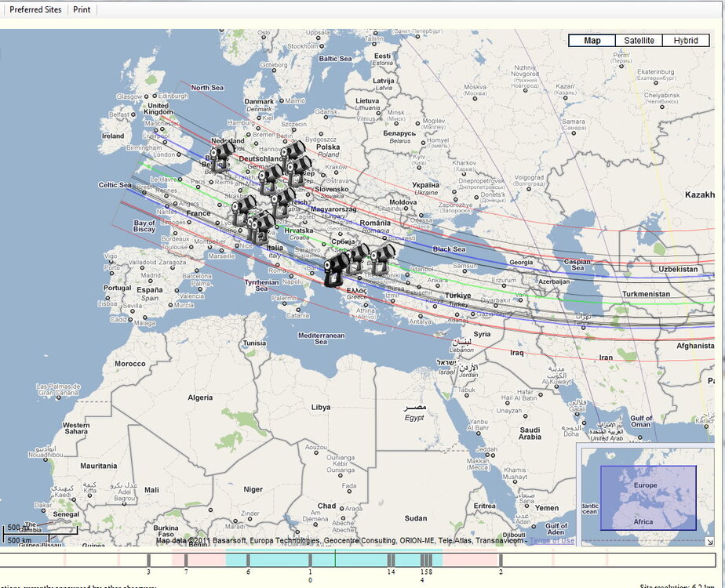Click station marker 3 on the profile bar
This screenshot has height=588, width=725.
click(x=148, y=560)
